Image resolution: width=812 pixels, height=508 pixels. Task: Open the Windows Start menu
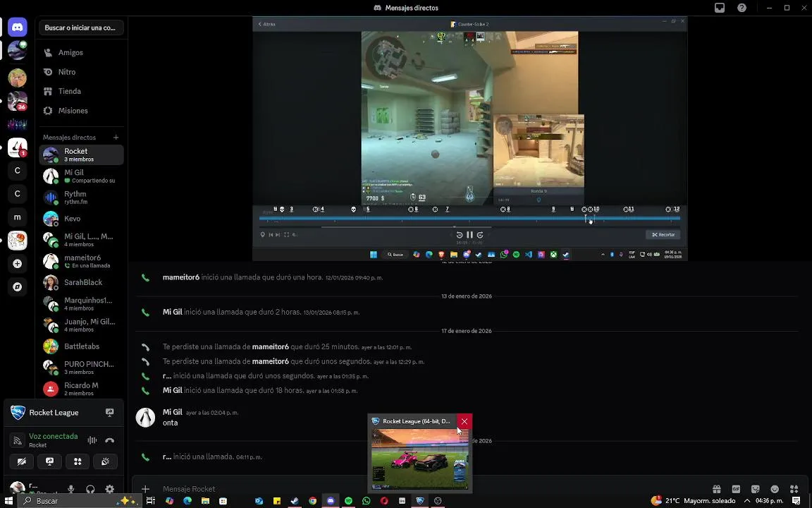point(8,501)
